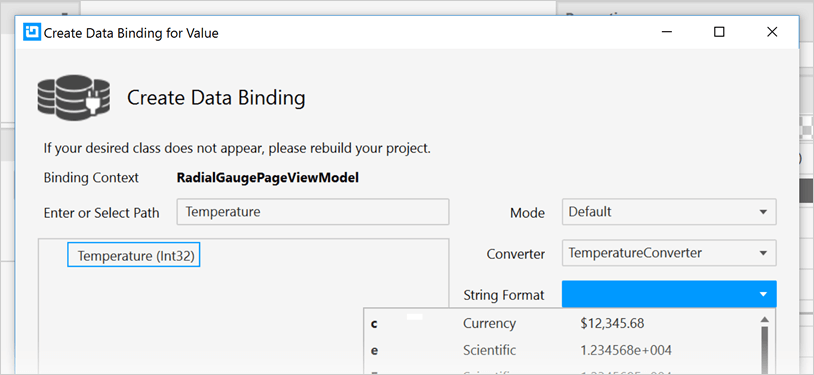Click the database plug icon beside Create Data Binding
The image size is (814, 375).
click(x=74, y=97)
